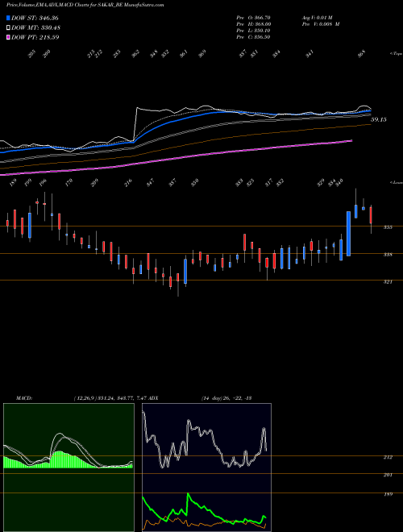This screenshot has height=532, width=403.
Task: Click the tall blue breakout candlestick near 355
Action: tap(348, 234)
